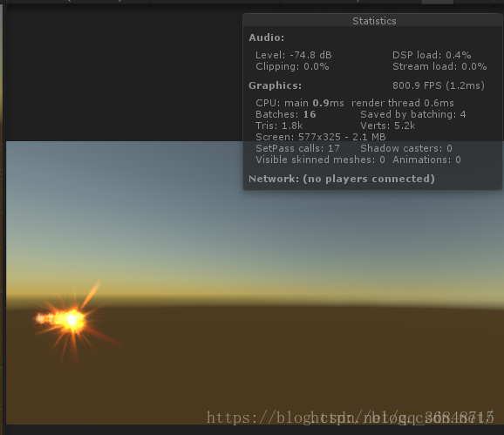Screen dimensions: 504x435
Task: Click the 'CPU: main 0.9ms' stat
Action: pos(300,103)
